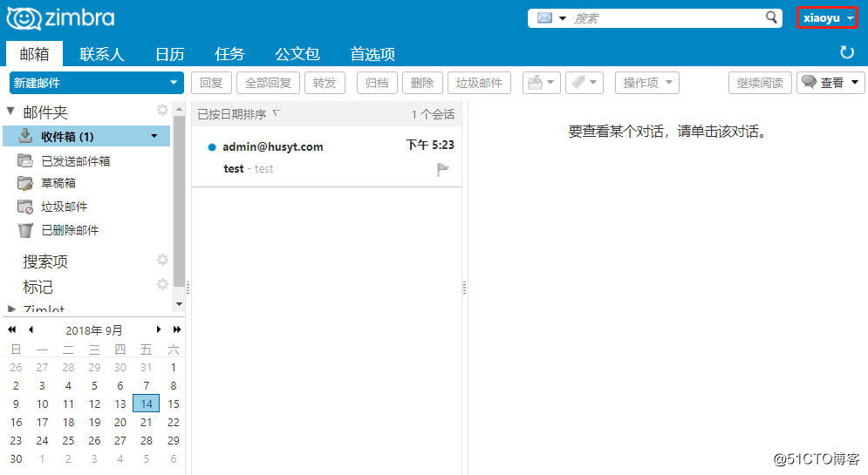This screenshot has width=868, height=475.
Task: Switch to the 邮箱 tab
Action: coord(34,54)
